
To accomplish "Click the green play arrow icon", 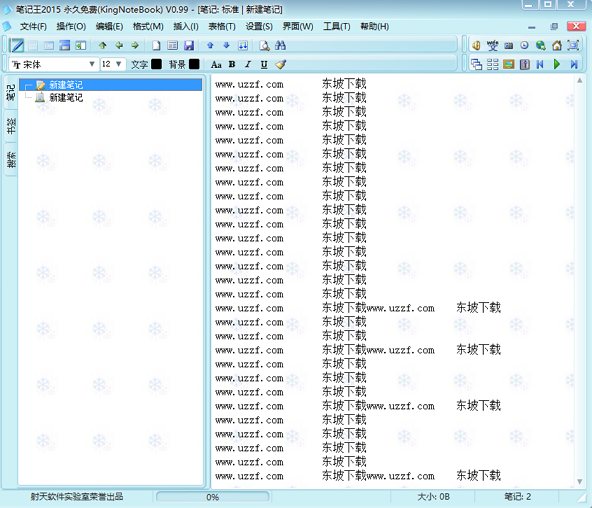I will (557, 65).
